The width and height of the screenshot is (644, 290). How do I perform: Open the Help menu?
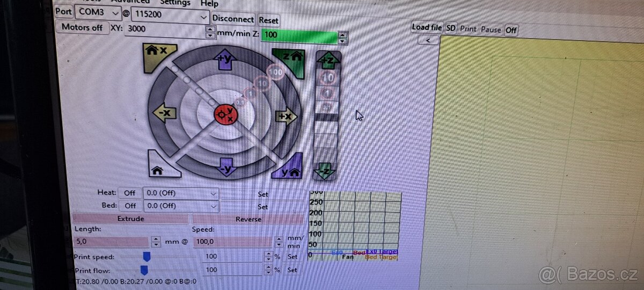point(209,3)
